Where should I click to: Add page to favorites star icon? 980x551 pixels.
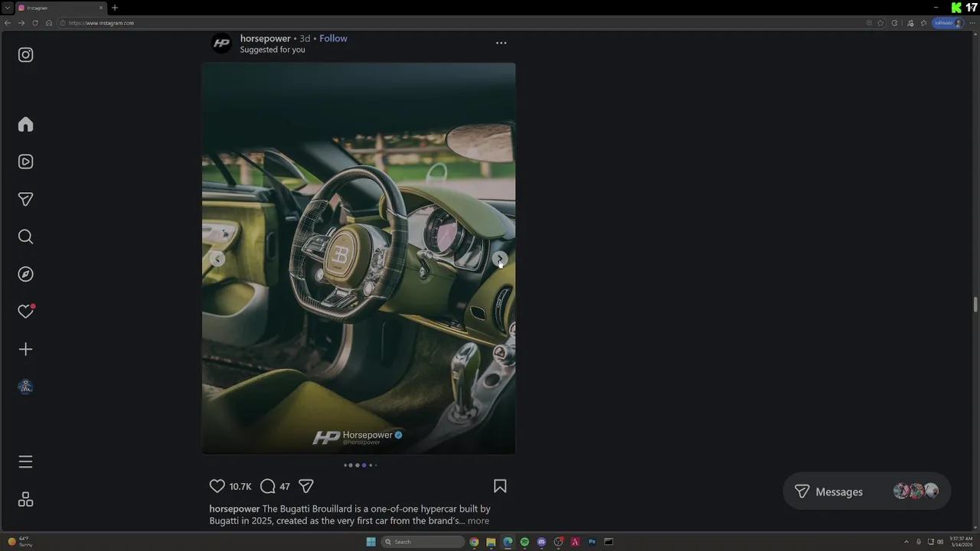[881, 23]
